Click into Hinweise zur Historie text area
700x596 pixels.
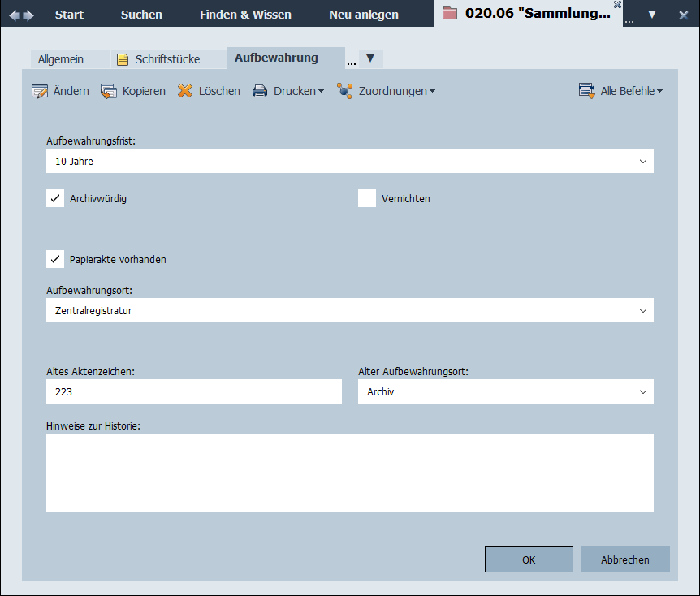tap(349, 473)
